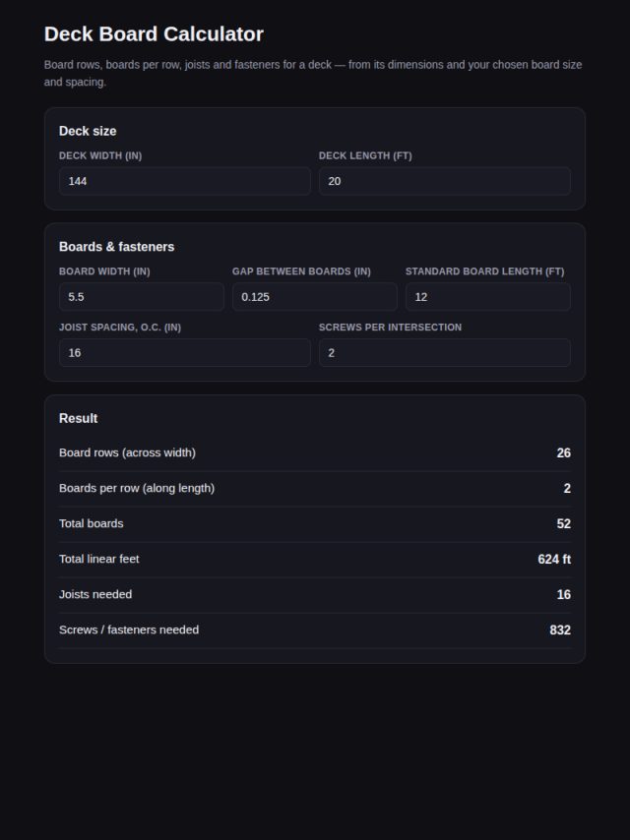Click the Boards per row result label
This screenshot has height=840, width=630.
click(x=137, y=488)
